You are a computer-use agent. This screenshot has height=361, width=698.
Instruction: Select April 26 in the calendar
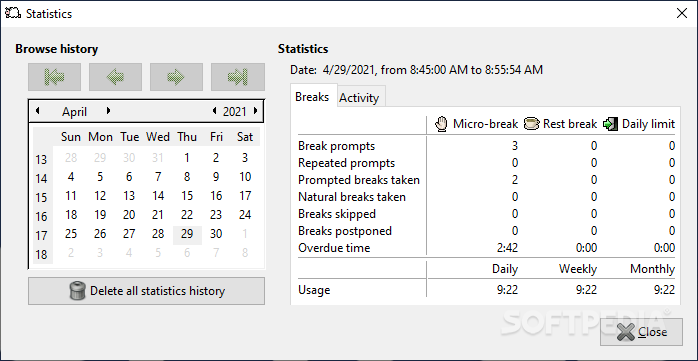[x=100, y=234]
